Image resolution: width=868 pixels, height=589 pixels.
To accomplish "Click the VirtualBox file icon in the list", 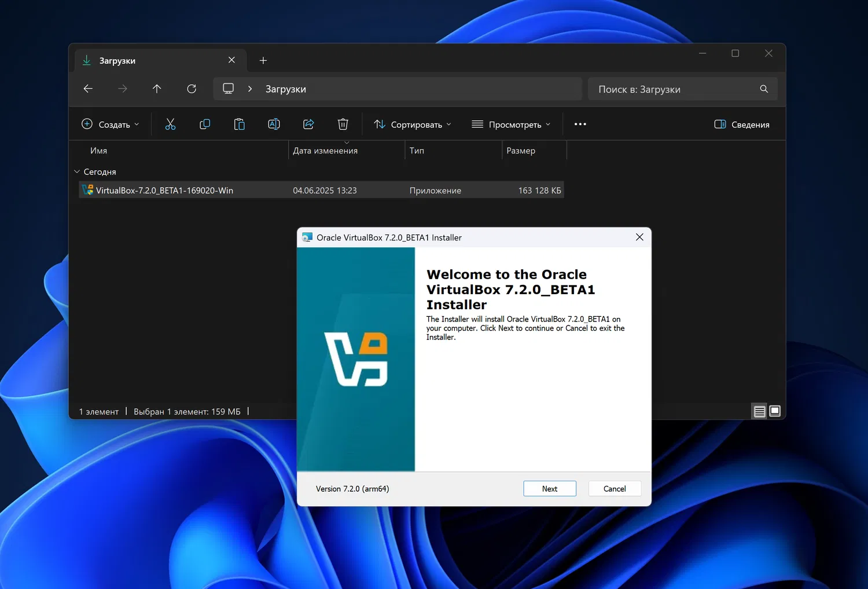I will pyautogui.click(x=87, y=190).
